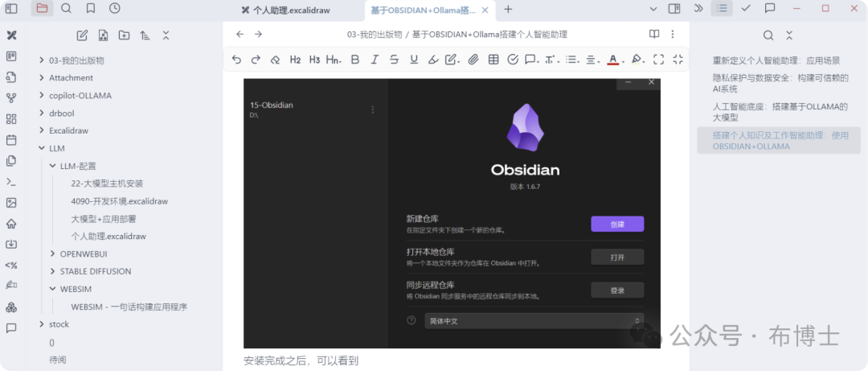The height and width of the screenshot is (371, 868).
Task: Apply Heading 3 format
Action: coord(314,60)
